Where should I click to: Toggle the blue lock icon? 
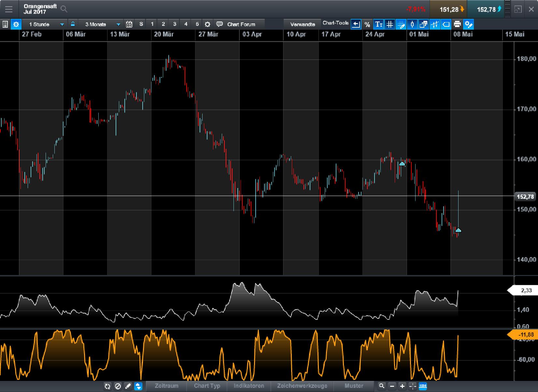point(73,24)
